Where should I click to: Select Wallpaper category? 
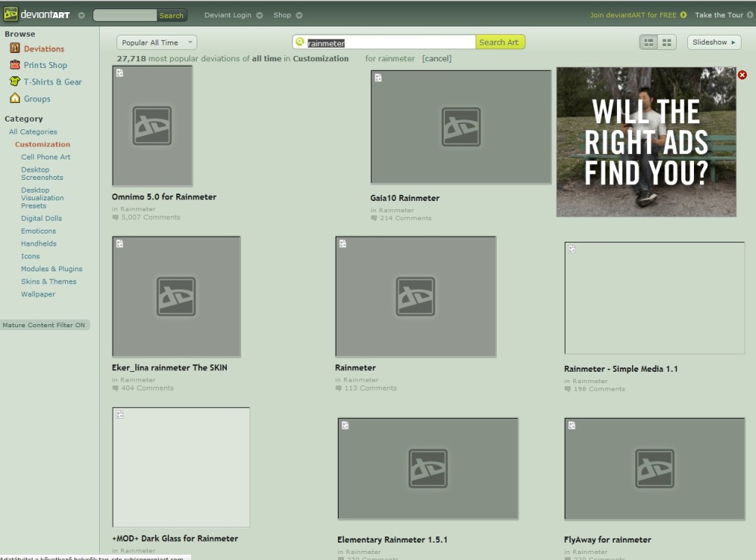38,294
